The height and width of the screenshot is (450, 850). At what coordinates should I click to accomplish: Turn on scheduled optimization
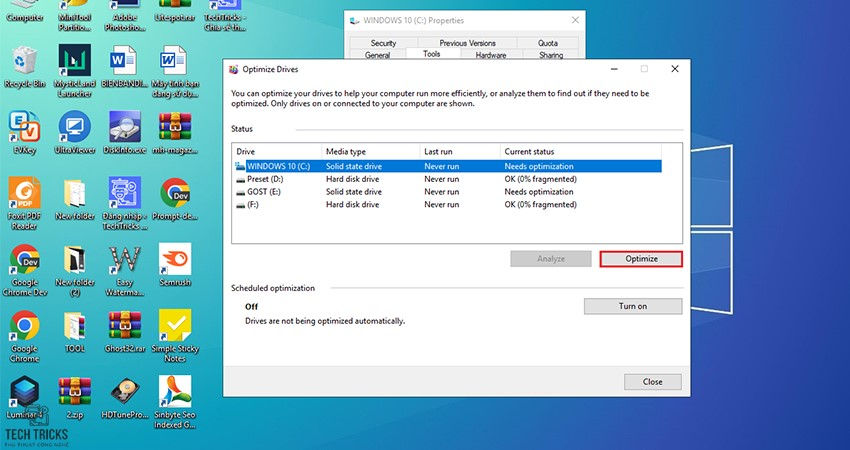633,306
